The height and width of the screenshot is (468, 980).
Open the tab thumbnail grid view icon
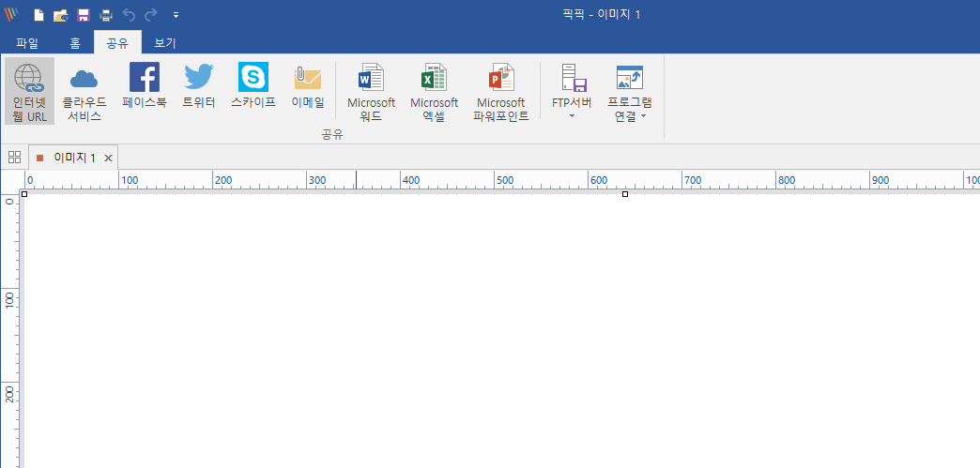(x=14, y=157)
